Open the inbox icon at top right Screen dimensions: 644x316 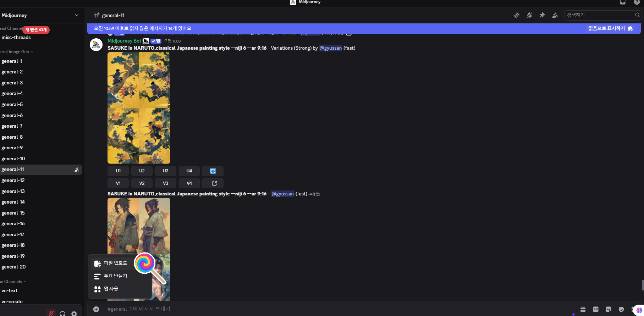[623, 2]
